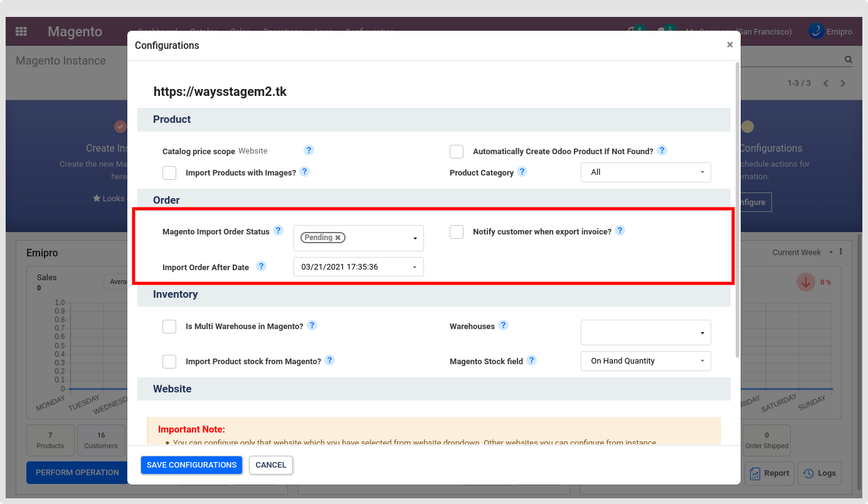Show help for Catalog price scope
The width and height of the screenshot is (868, 504).
click(309, 150)
